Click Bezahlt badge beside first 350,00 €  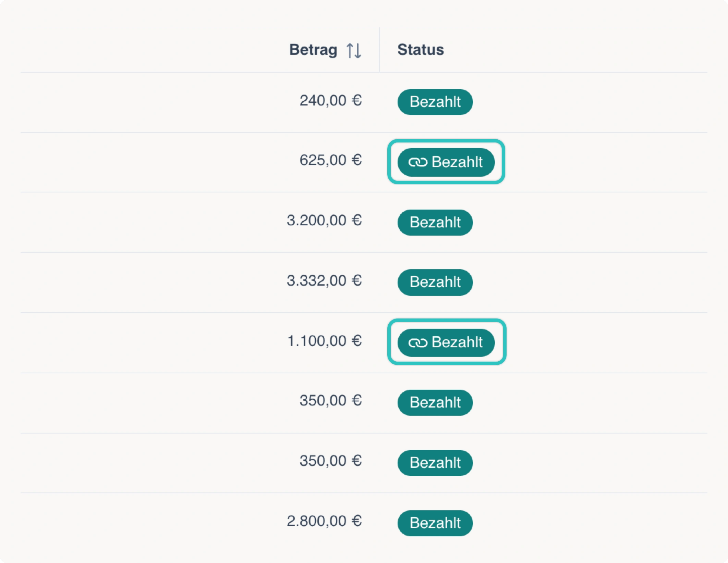pyautogui.click(x=435, y=403)
